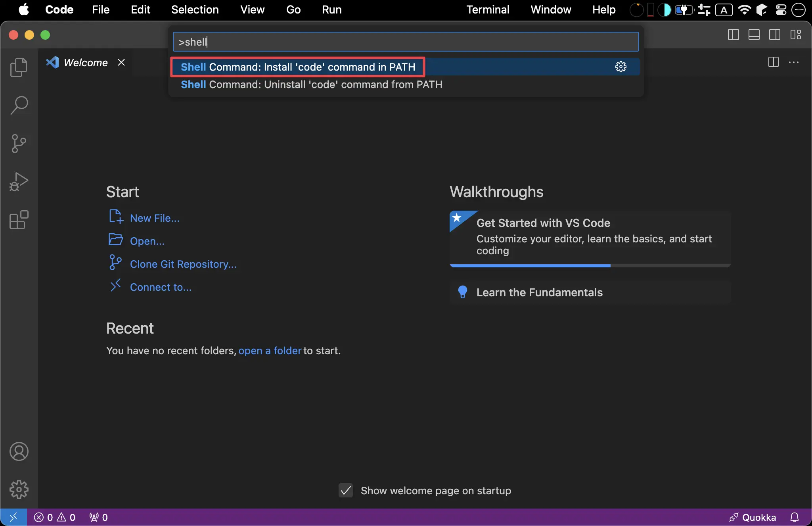Viewport: 812px width, 526px height.
Task: Open the Run menu
Action: point(331,10)
